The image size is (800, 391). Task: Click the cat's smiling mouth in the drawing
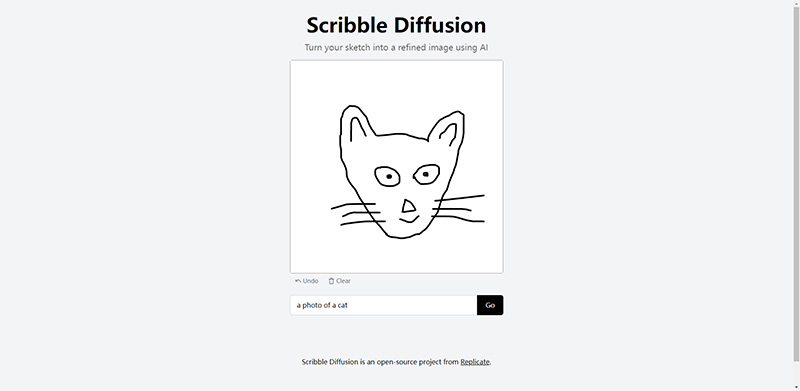[x=409, y=218]
